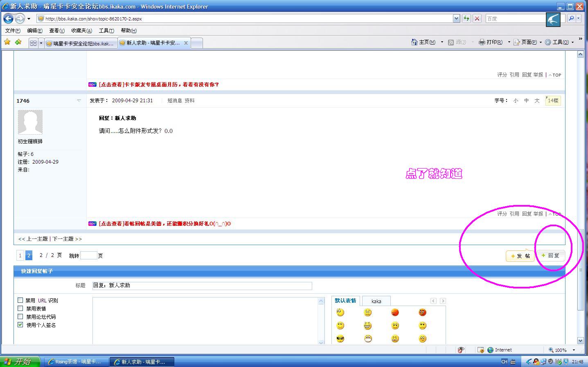Open the 收藏夹 menu

pyautogui.click(x=81, y=31)
